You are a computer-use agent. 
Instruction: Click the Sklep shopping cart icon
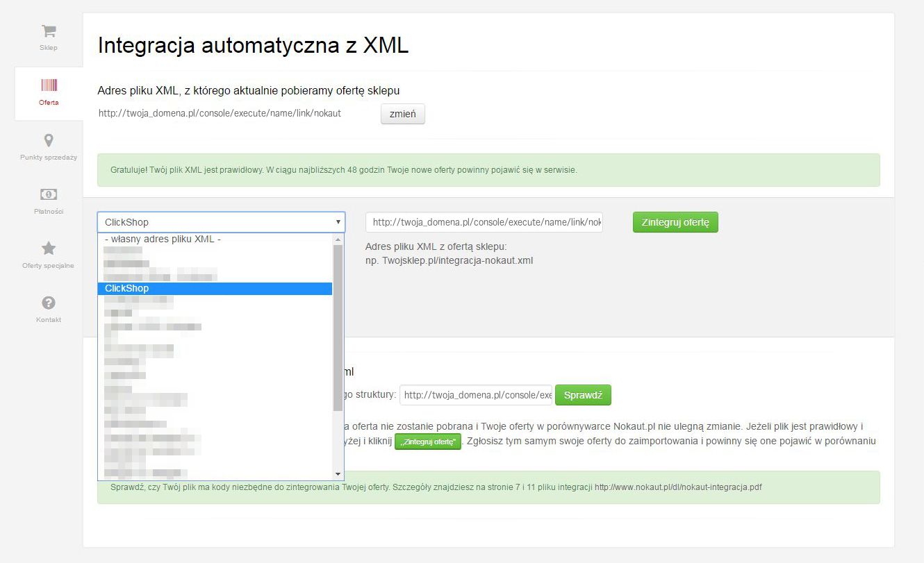[49, 31]
